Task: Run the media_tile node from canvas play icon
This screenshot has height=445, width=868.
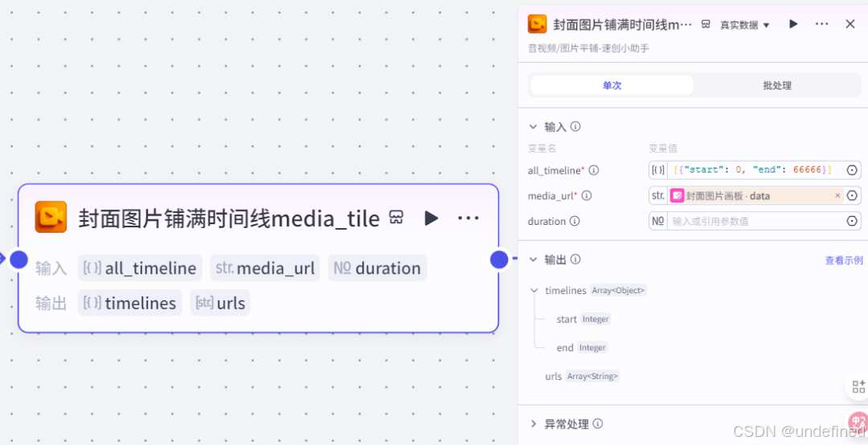Action: [432, 218]
